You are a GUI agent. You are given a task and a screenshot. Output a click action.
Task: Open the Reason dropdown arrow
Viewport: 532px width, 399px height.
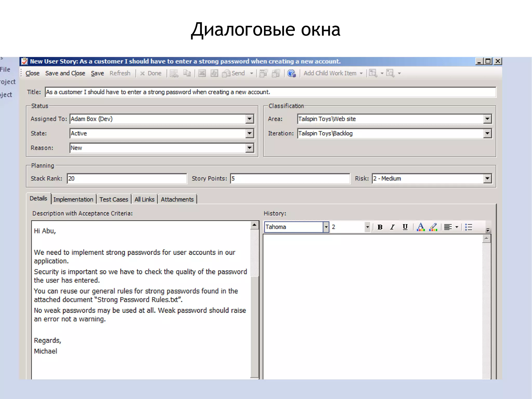250,148
